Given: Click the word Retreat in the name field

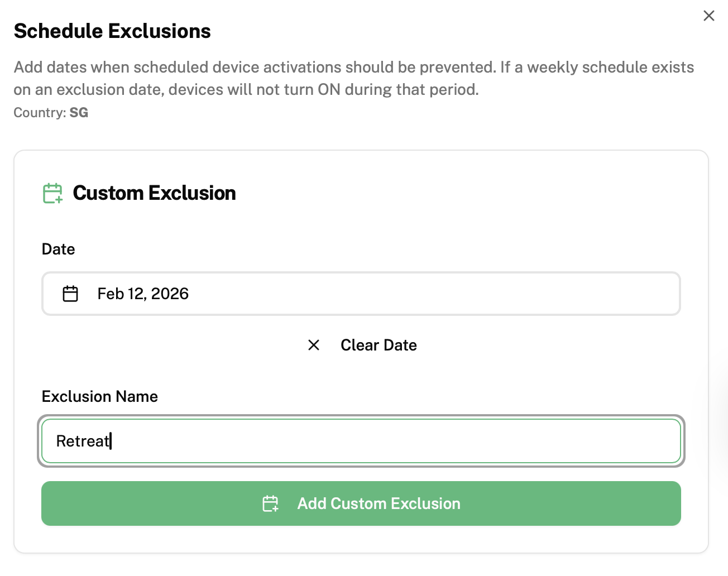Looking at the screenshot, I should click(x=83, y=441).
